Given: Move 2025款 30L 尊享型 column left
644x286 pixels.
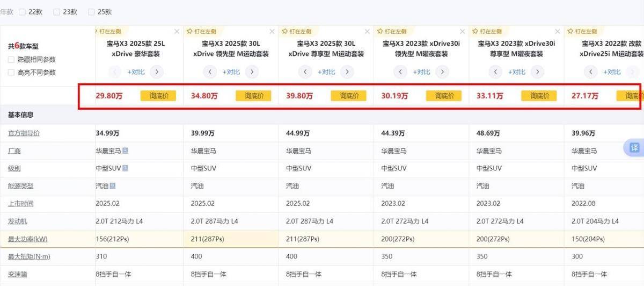Looking at the screenshot, I should pyautogui.click(x=305, y=71).
